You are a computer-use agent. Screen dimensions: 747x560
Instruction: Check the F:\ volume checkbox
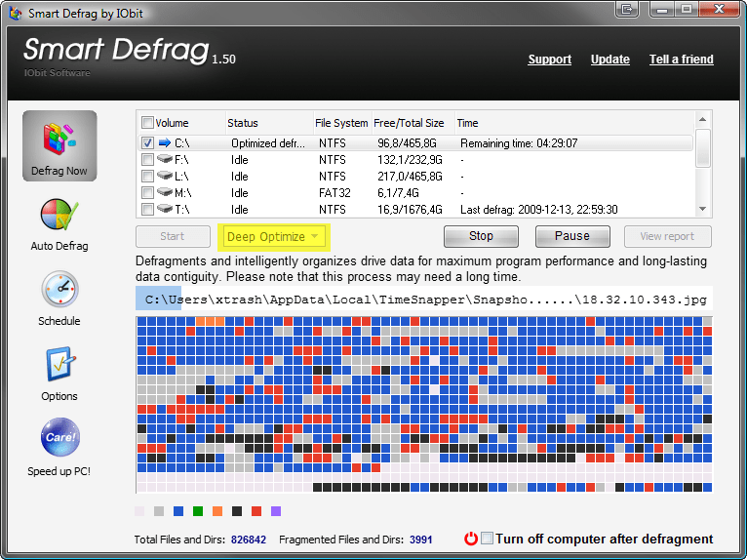coord(147,159)
